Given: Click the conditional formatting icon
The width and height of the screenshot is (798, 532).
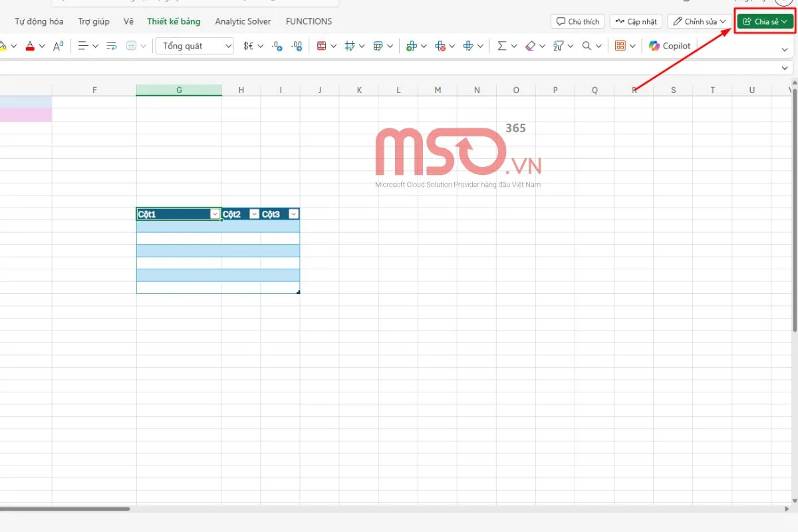Looking at the screenshot, I should pyautogui.click(x=322, y=46).
